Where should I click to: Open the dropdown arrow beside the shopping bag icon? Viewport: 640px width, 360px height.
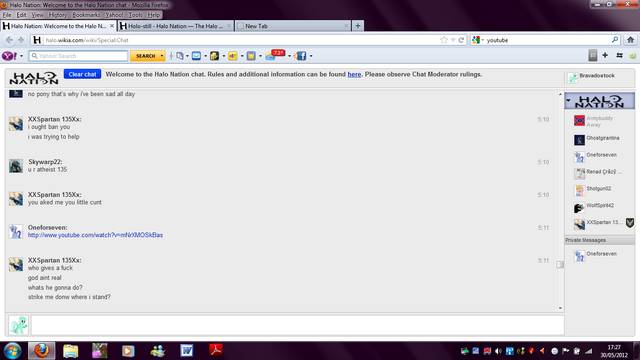pos(260,56)
